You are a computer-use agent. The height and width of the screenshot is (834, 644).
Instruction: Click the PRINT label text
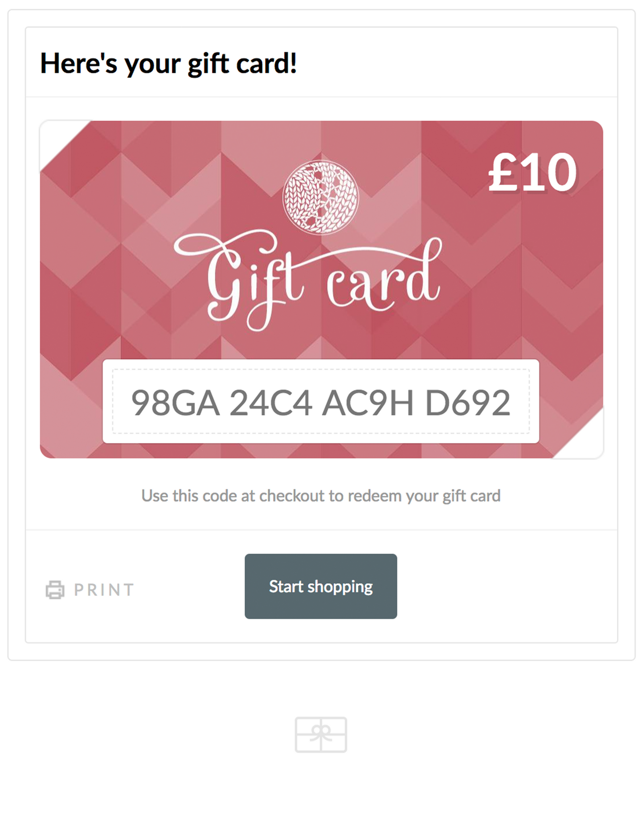[104, 590]
